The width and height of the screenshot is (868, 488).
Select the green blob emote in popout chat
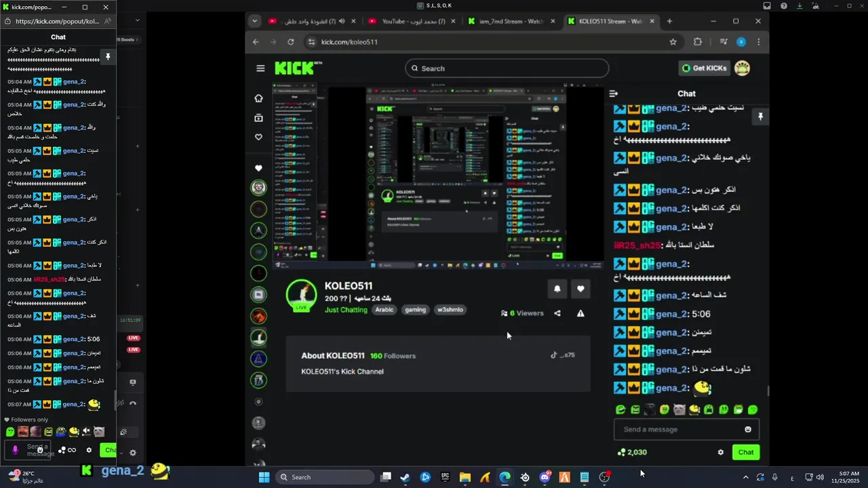tap(10, 432)
